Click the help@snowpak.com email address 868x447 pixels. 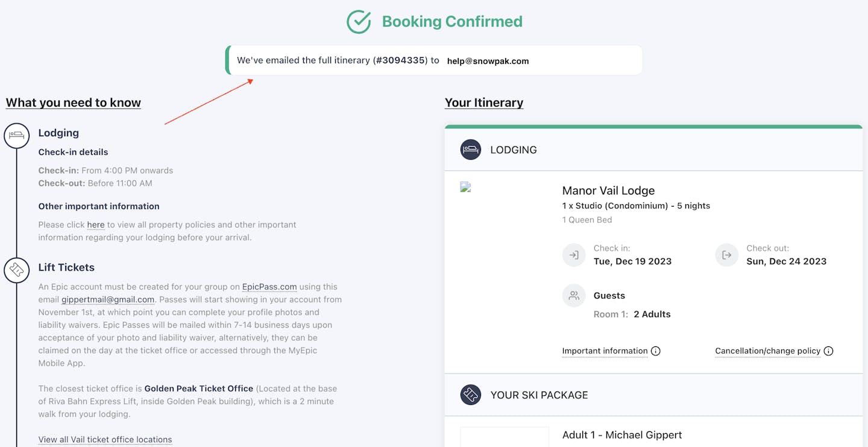point(488,61)
